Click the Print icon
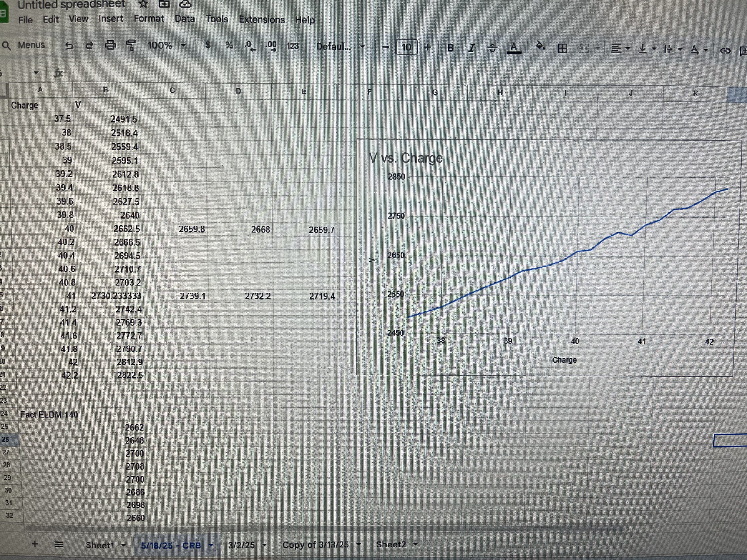Screen dimensions: 747x560 (110, 45)
